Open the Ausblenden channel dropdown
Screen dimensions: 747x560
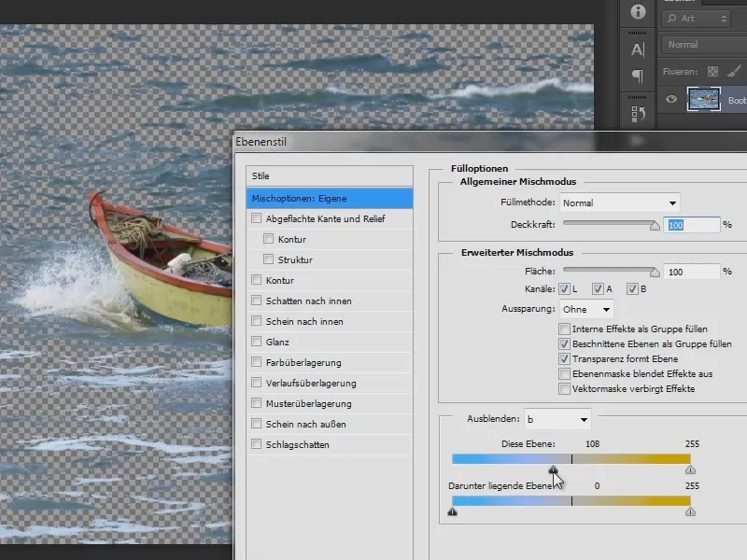(x=557, y=419)
